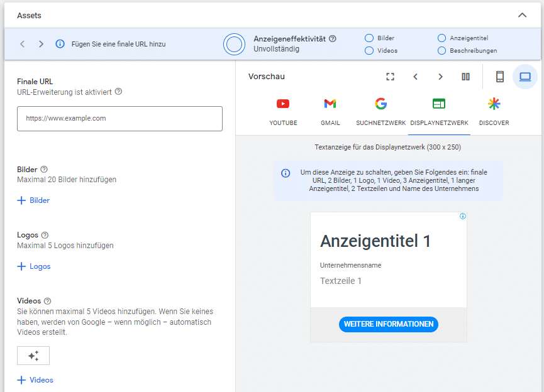The height and width of the screenshot is (392, 544).
Task: Open the YouTube preview tab
Action: 283,112
